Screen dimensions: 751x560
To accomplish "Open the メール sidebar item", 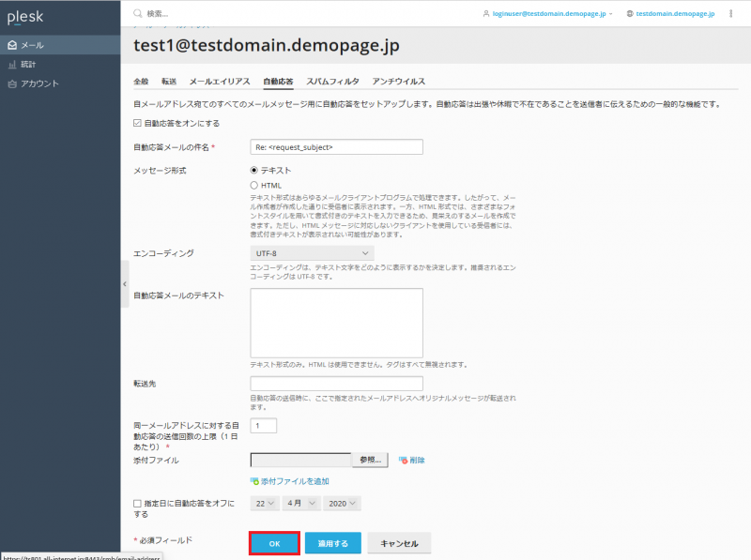I will click(x=32, y=45).
